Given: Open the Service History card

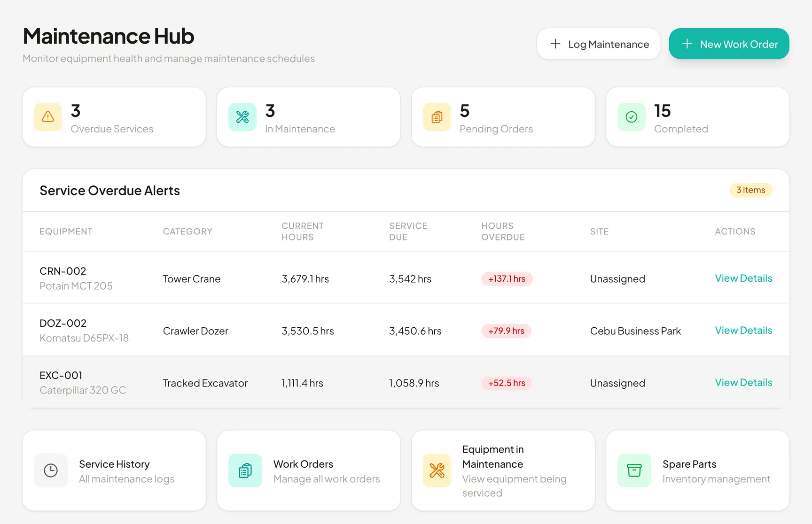Looking at the screenshot, I should tap(114, 470).
